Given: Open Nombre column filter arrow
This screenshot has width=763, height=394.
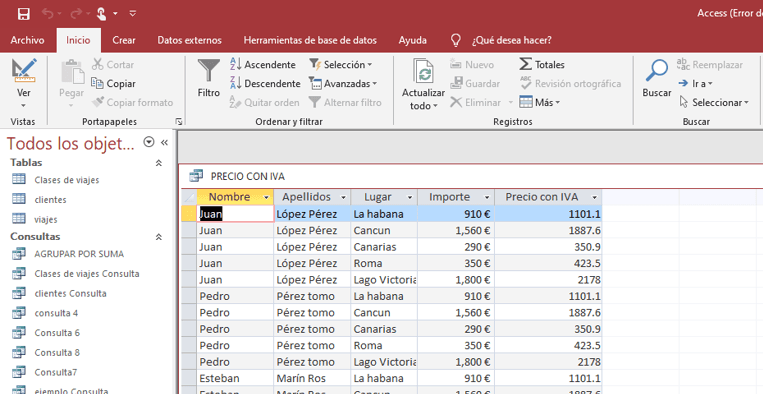Looking at the screenshot, I should click(266, 197).
